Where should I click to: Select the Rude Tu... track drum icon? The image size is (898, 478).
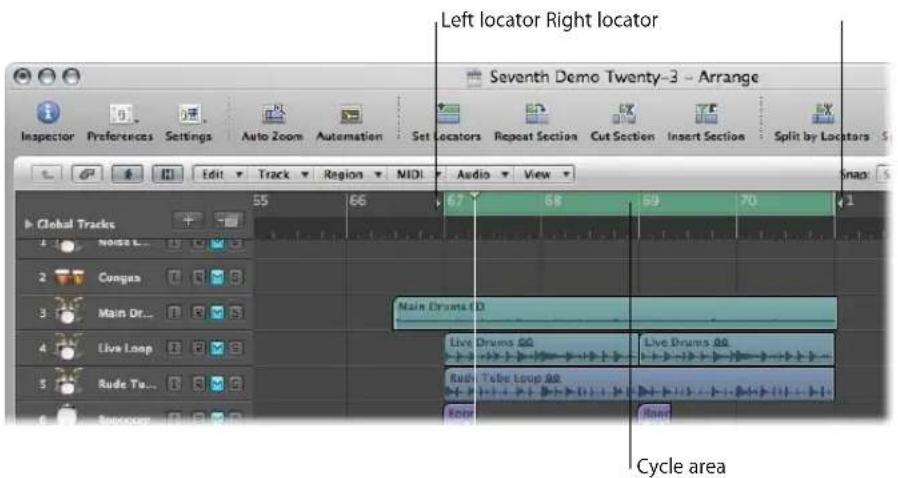68,383
